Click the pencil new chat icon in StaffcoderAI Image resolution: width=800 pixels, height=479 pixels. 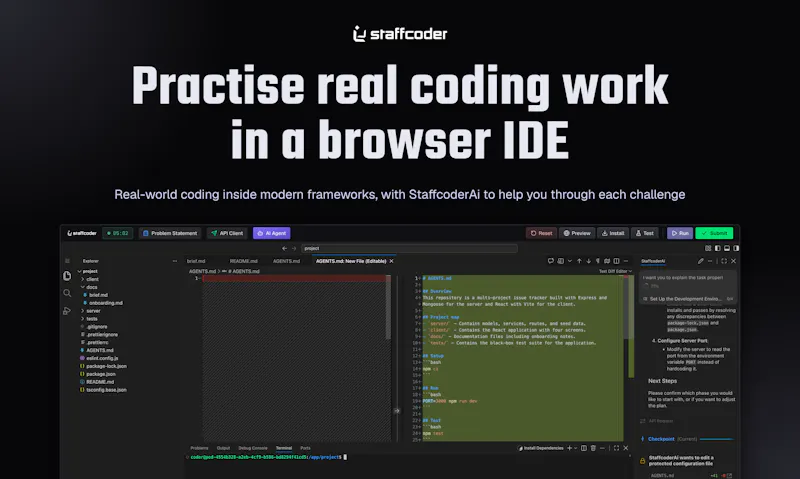(x=701, y=261)
